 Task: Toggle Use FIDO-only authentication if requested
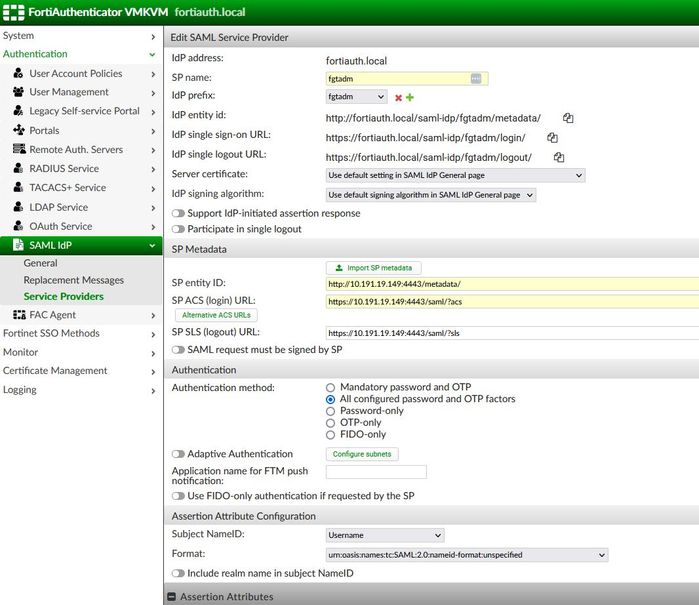[178, 496]
